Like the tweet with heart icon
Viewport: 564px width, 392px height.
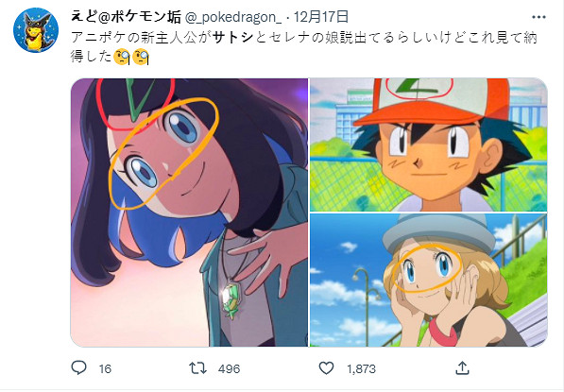click(x=326, y=368)
